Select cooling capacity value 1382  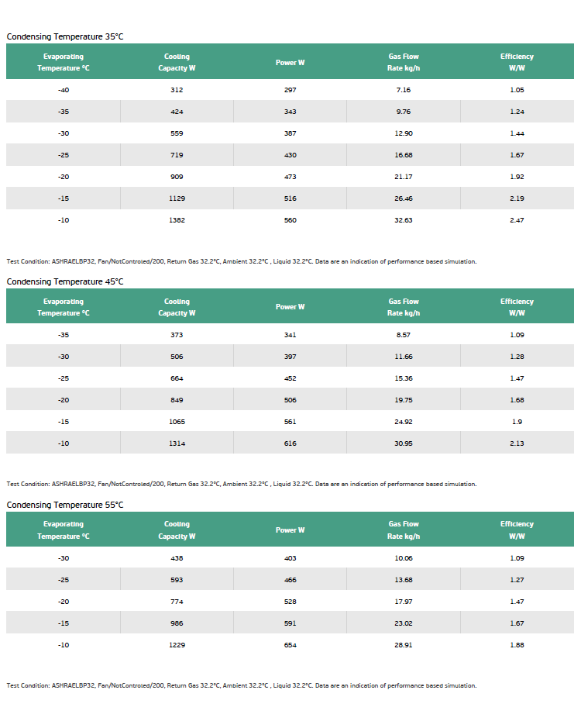[x=177, y=220]
